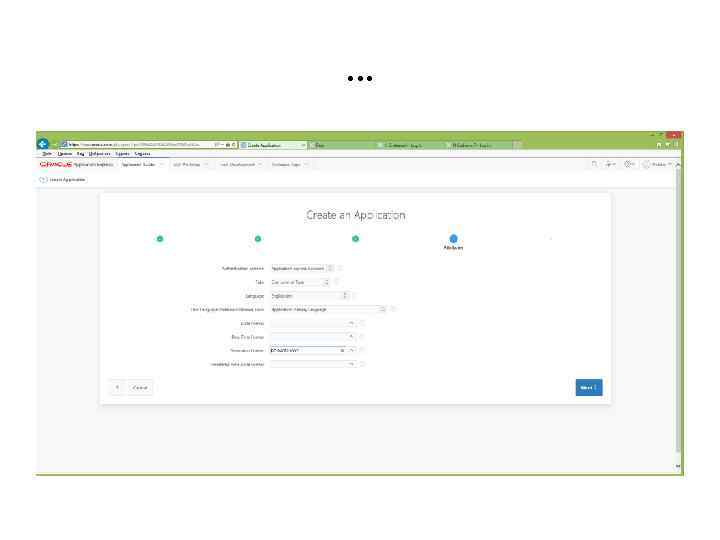Open Timestamp Time Zone Format picker arrow

(351, 364)
